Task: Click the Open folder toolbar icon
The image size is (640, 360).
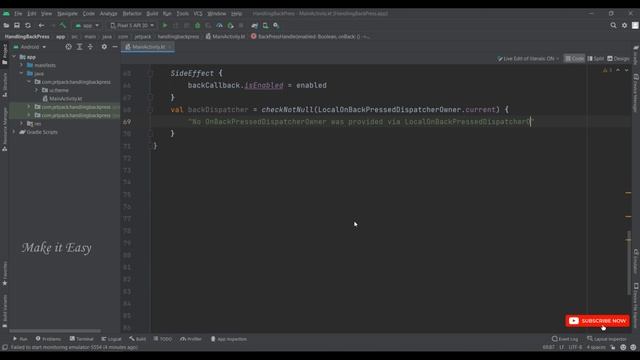Action: (6, 25)
